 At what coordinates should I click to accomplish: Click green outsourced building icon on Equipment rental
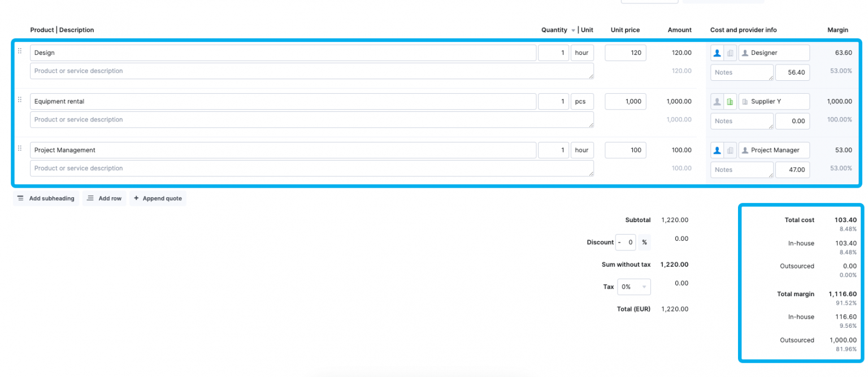730,102
